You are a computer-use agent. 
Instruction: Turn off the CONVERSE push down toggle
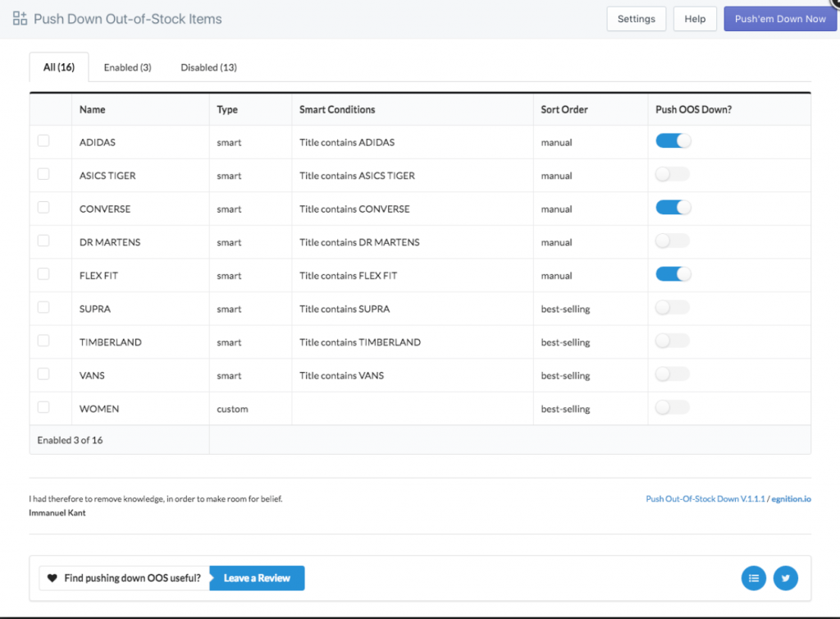click(x=673, y=208)
